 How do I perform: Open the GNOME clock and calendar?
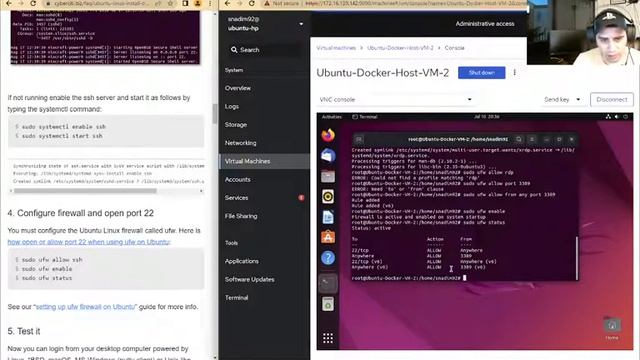(487, 117)
